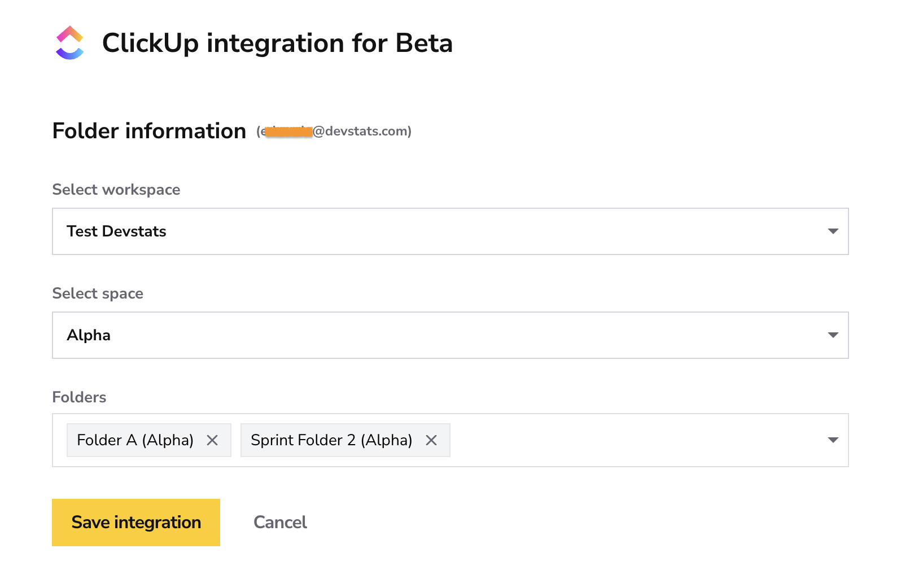Click the Select workspace label
This screenshot has width=901, height=588.
pyautogui.click(x=116, y=190)
